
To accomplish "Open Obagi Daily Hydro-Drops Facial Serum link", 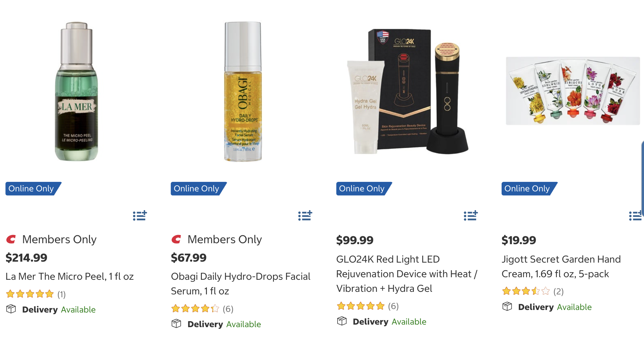I will pos(241,284).
